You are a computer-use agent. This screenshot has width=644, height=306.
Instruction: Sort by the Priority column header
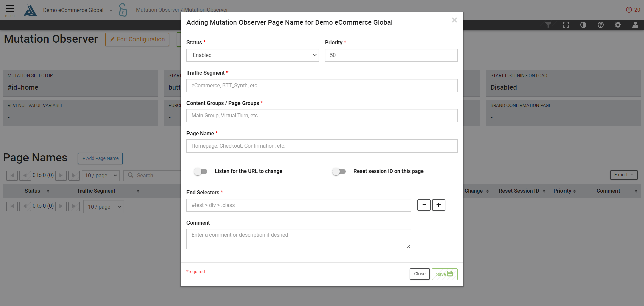[x=565, y=191]
